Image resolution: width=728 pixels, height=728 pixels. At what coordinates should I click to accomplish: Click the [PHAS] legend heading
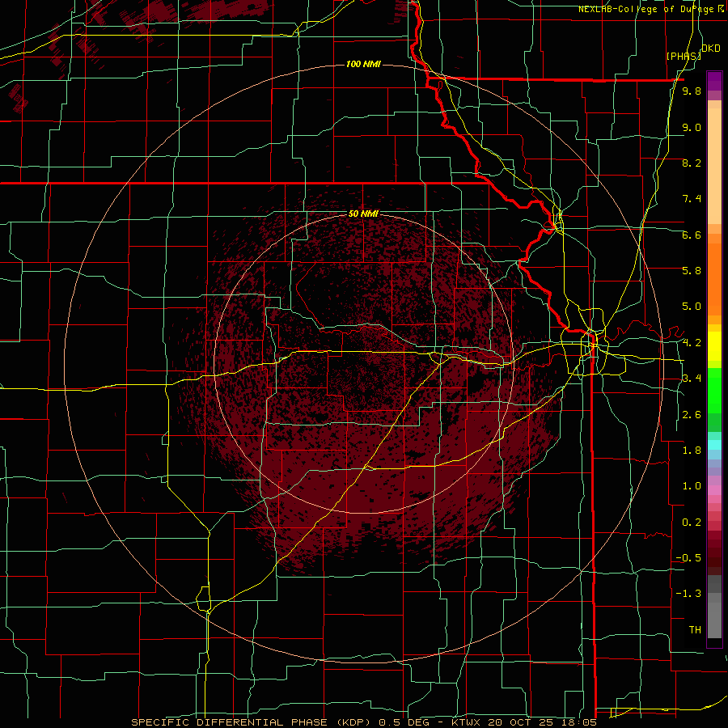coord(684,56)
